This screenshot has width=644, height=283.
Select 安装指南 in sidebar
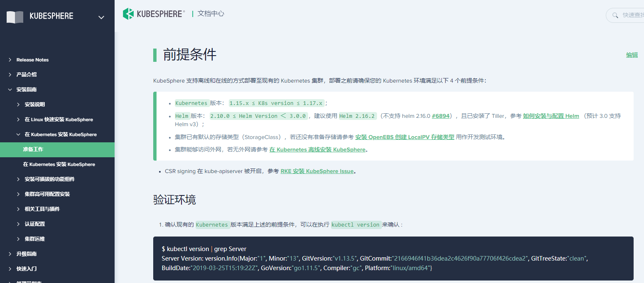point(27,90)
